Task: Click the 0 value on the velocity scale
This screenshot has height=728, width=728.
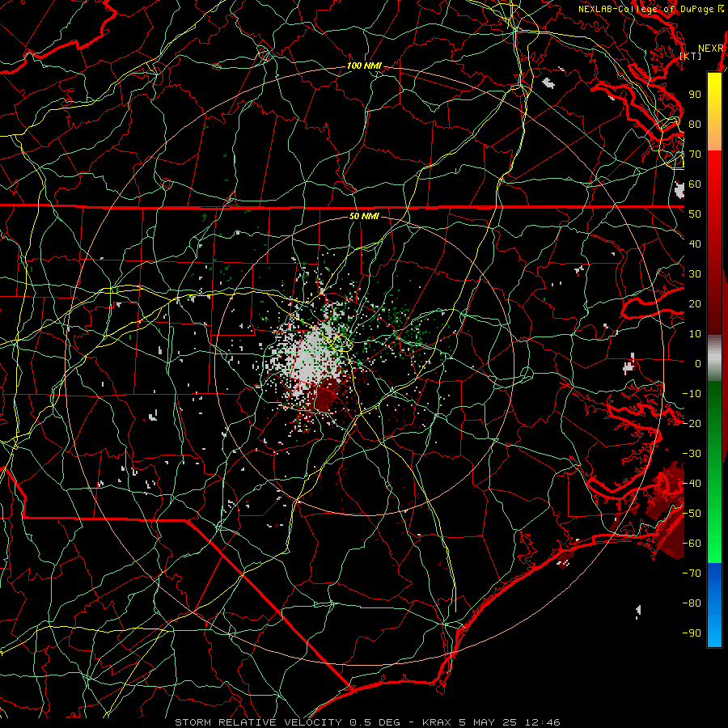Action: [698, 364]
